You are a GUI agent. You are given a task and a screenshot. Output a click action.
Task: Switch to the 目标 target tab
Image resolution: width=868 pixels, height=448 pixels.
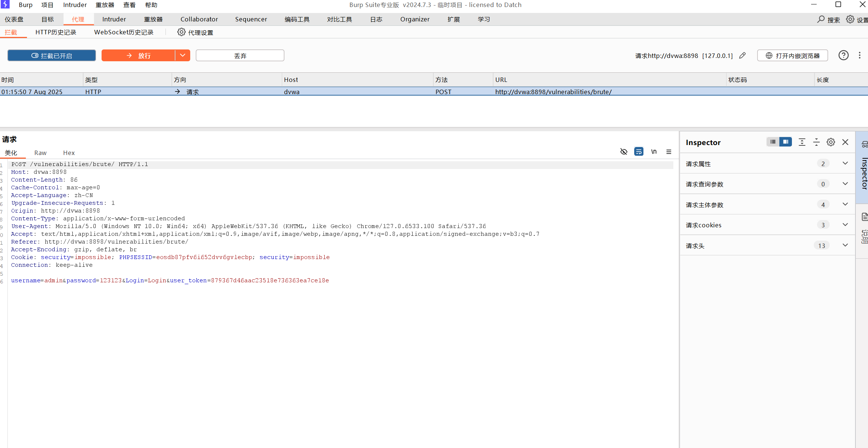click(x=47, y=19)
